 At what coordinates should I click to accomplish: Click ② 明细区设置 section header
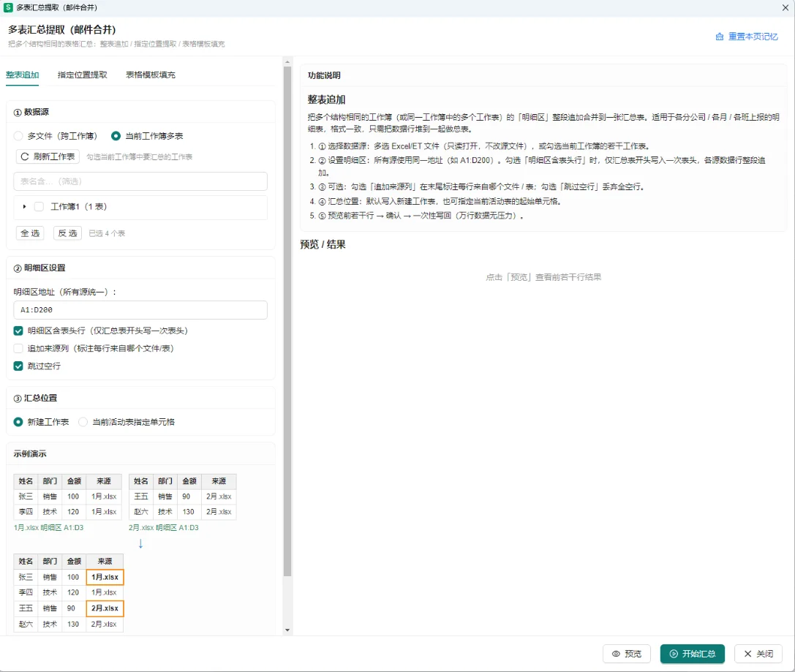point(39,268)
